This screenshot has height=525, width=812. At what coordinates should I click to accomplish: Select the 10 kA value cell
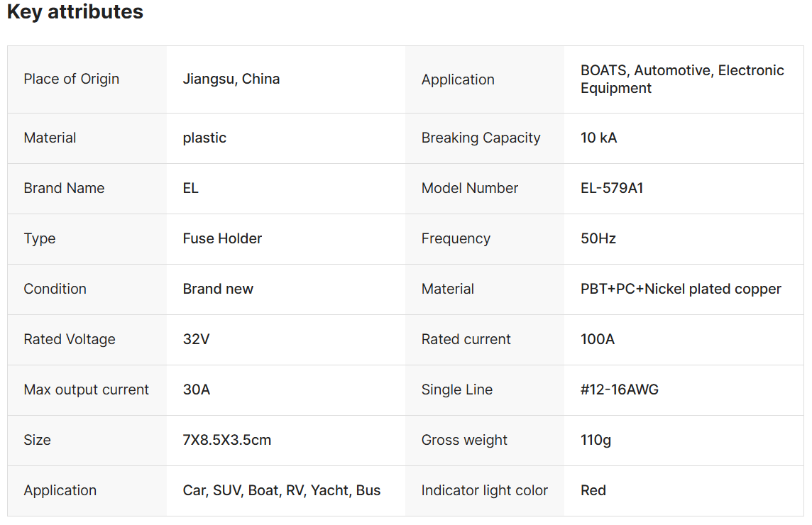[598, 138]
